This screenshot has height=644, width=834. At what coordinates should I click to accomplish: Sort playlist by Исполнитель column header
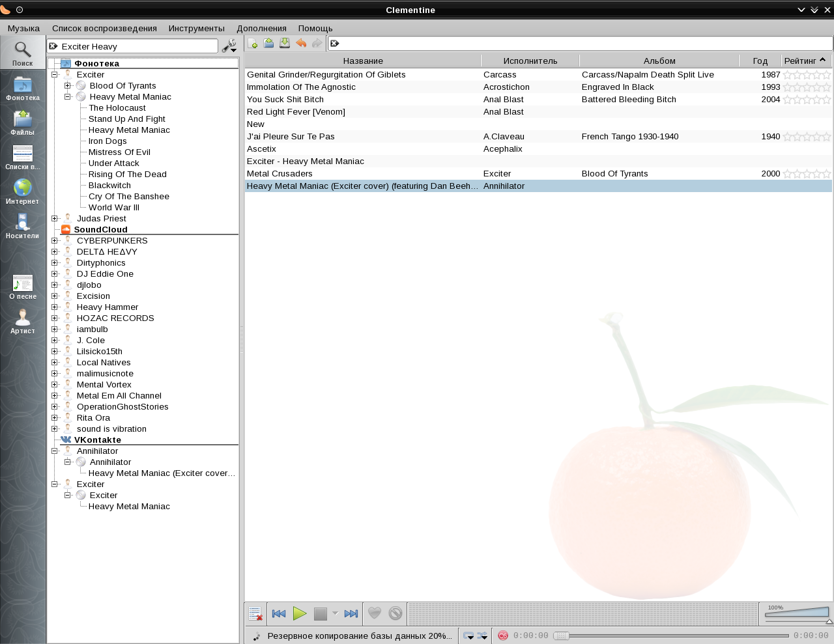(530, 61)
